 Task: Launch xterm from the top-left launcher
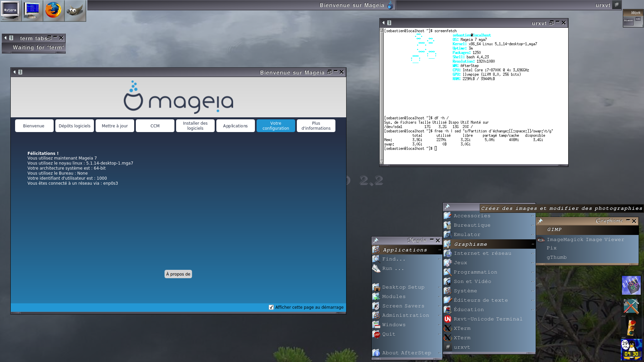[x=11, y=11]
